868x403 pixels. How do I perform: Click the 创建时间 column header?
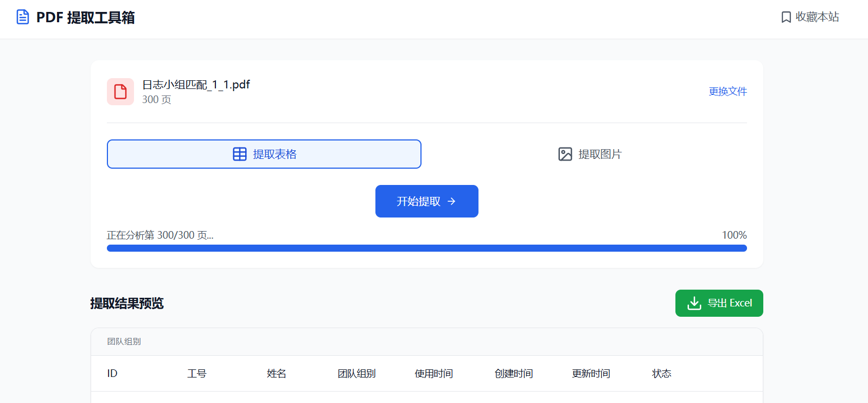click(x=514, y=374)
